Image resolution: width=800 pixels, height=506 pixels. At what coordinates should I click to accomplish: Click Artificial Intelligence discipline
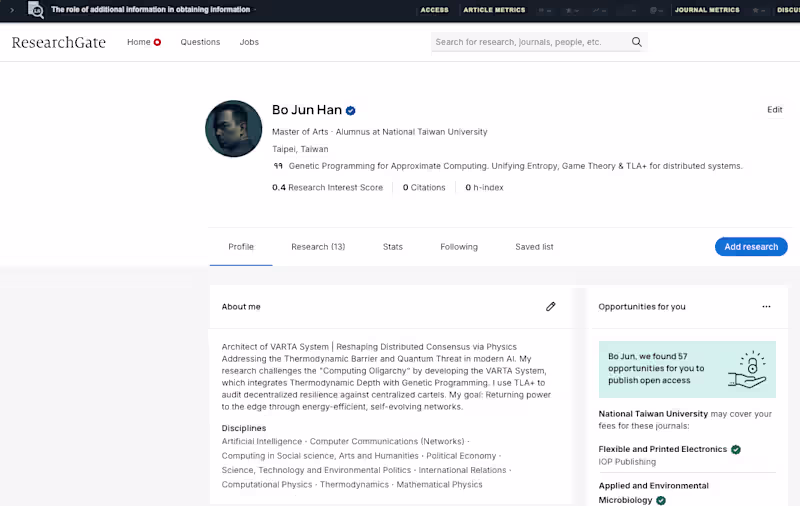262,441
